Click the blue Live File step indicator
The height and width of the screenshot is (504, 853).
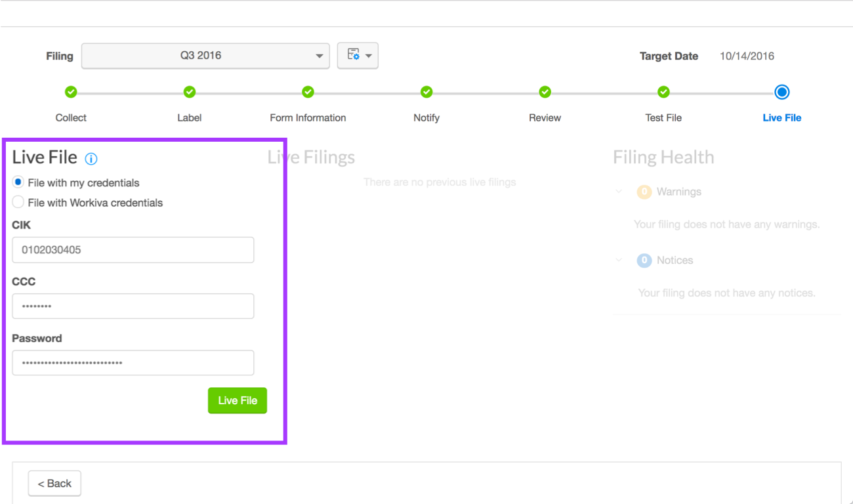781,92
